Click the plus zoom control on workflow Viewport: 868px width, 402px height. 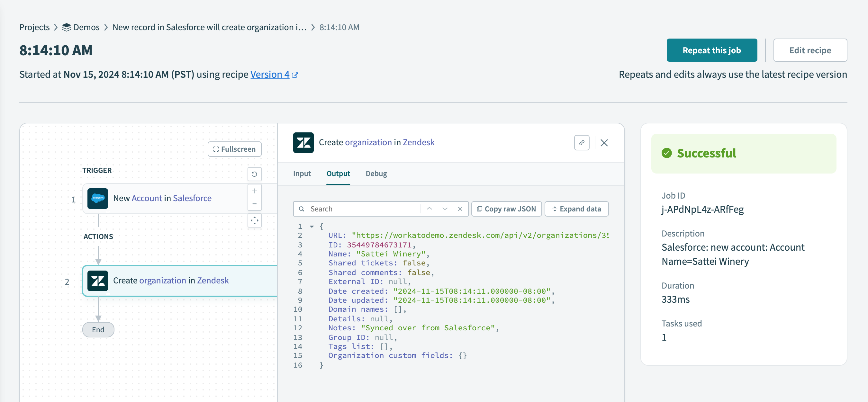(x=254, y=191)
